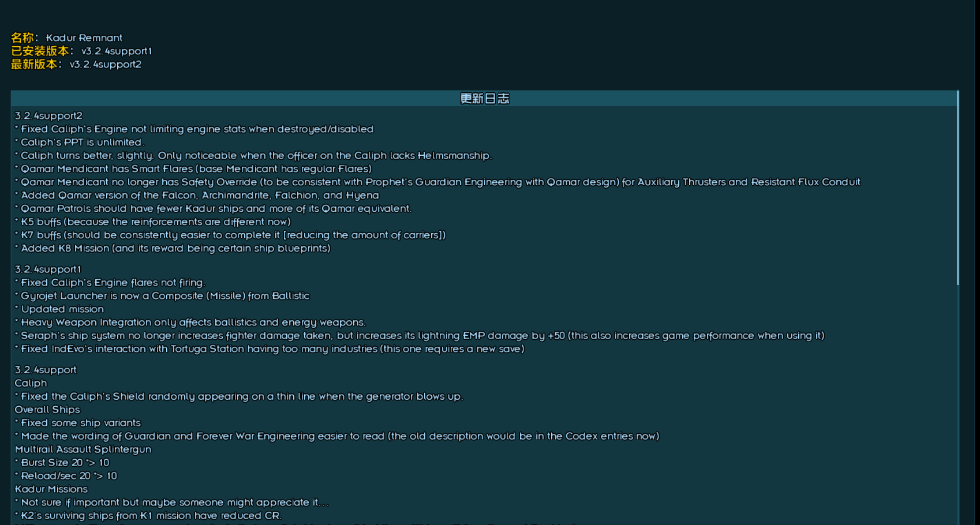Viewport: 980px width, 525px height.
Task: Click the 'Gyrojet Launcher' changelog entry
Action: [x=162, y=296]
